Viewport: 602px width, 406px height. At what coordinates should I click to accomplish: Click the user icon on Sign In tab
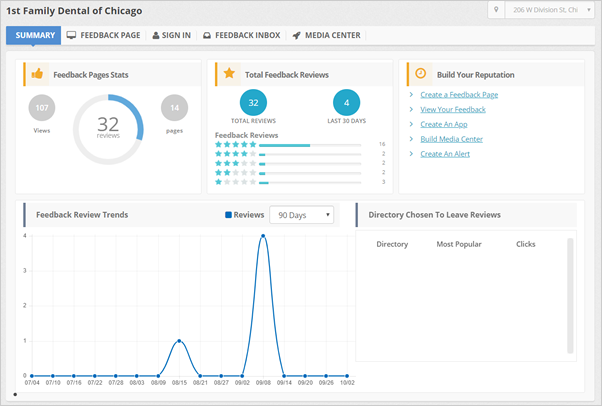(156, 36)
